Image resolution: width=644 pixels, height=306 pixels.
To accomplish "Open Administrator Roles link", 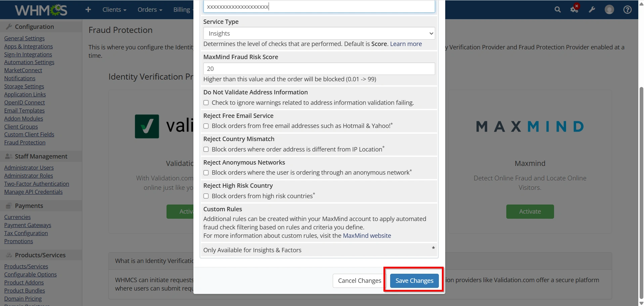I will [29, 176].
